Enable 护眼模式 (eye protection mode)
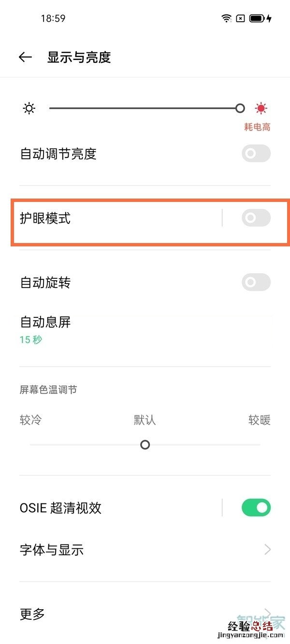 point(256,218)
